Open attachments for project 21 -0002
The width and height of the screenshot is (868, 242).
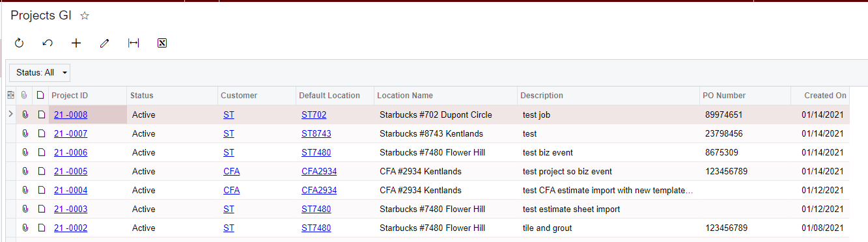pos(25,228)
